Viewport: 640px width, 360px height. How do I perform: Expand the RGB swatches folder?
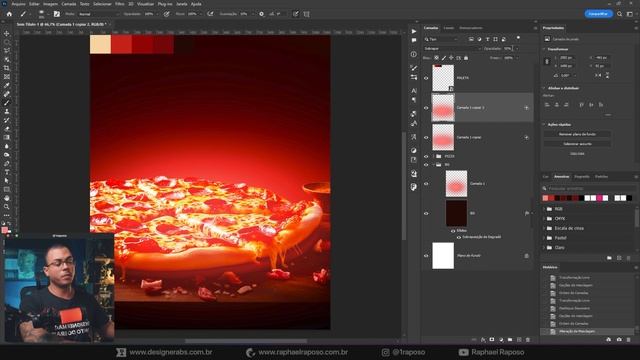pos(544,209)
